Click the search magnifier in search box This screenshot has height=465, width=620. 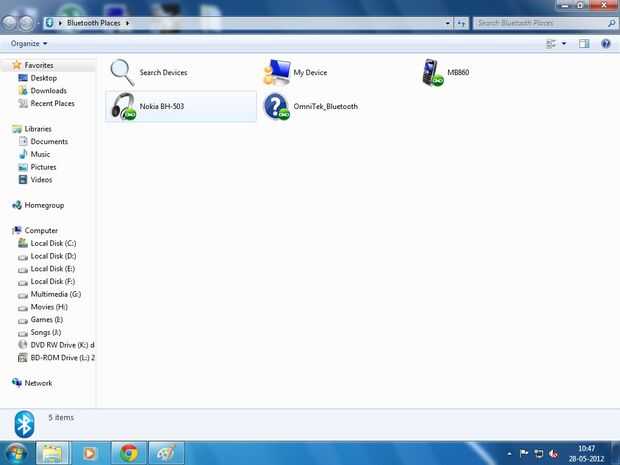pyautogui.click(x=611, y=23)
